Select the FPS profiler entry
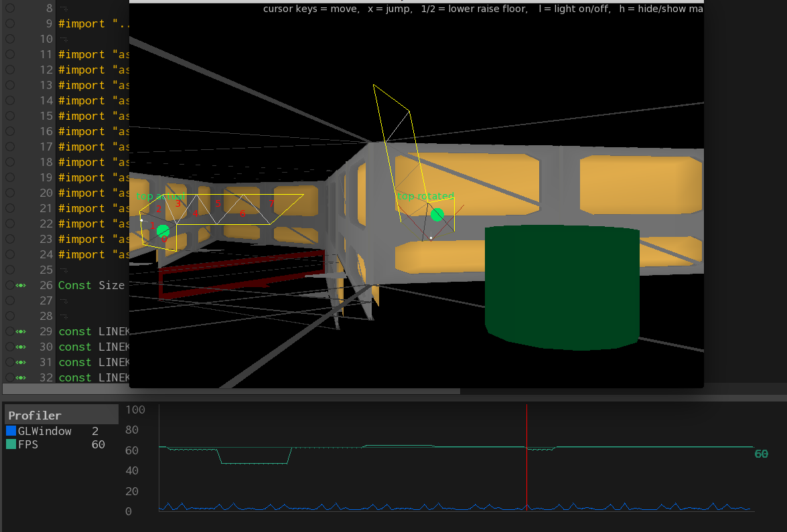The width and height of the screenshot is (787, 532). pos(29,444)
